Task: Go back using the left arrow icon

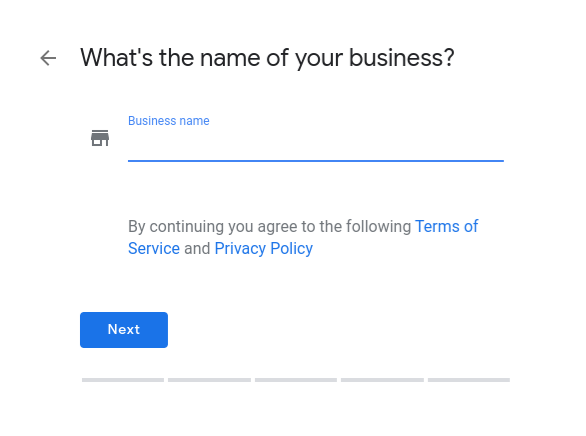Action: 48,58
